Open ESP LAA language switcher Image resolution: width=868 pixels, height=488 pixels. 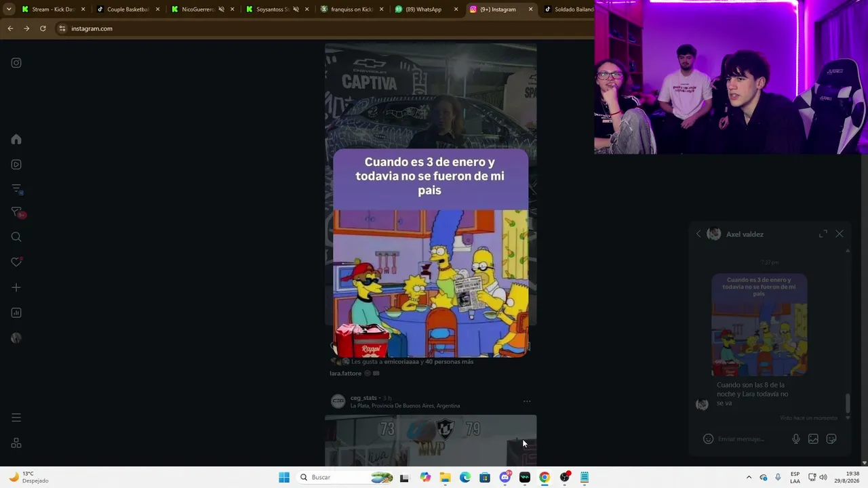pyautogui.click(x=795, y=477)
